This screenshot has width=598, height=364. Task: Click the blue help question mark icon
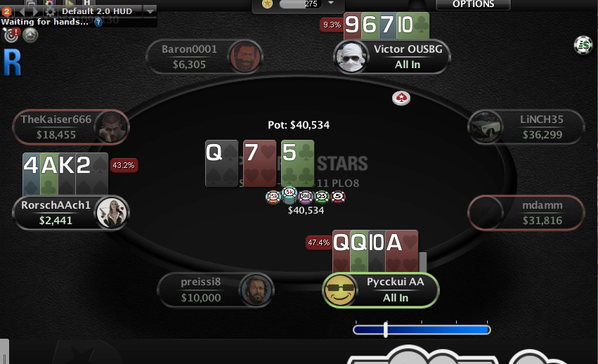[98, 22]
